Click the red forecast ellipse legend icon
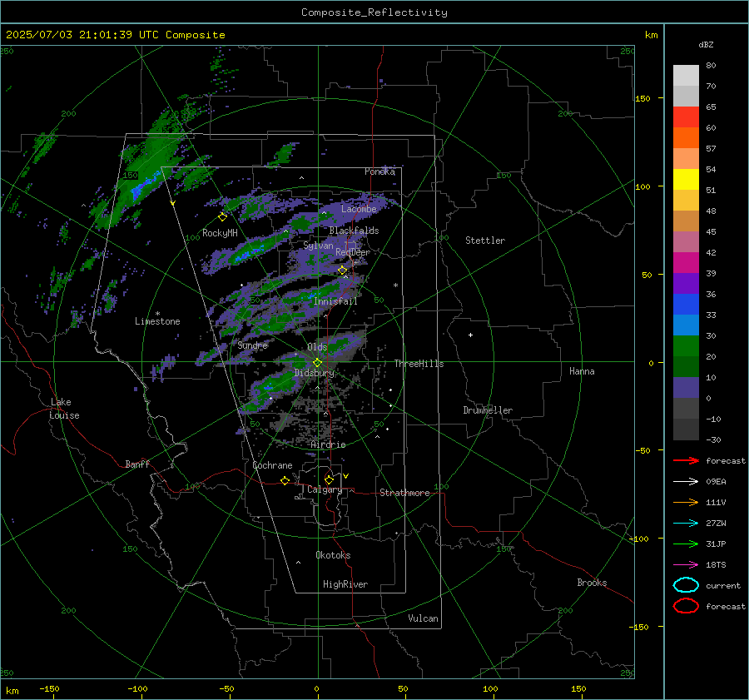 (x=686, y=606)
